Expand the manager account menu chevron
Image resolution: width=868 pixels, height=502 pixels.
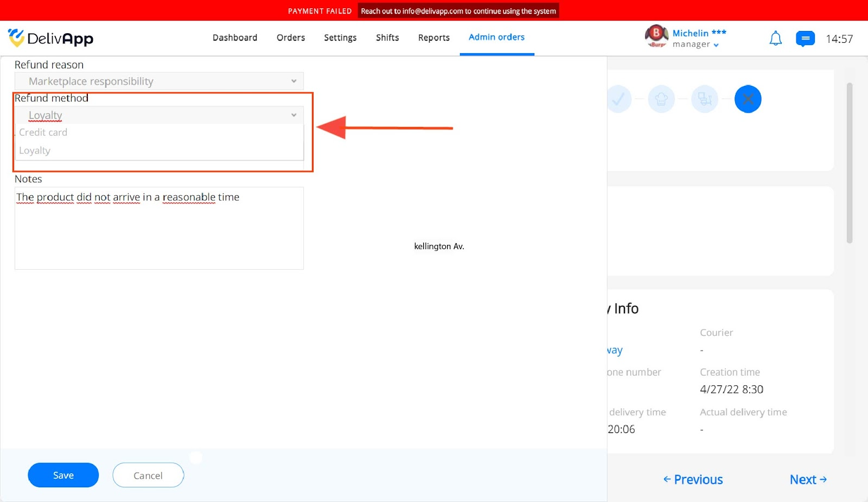tap(716, 45)
